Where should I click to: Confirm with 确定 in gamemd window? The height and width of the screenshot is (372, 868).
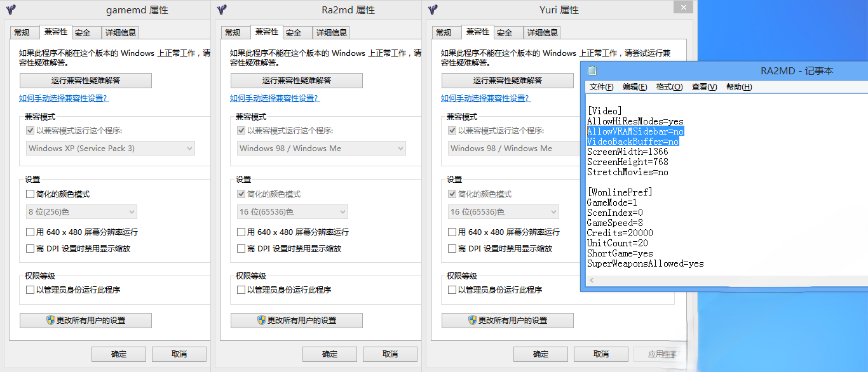coord(119,354)
